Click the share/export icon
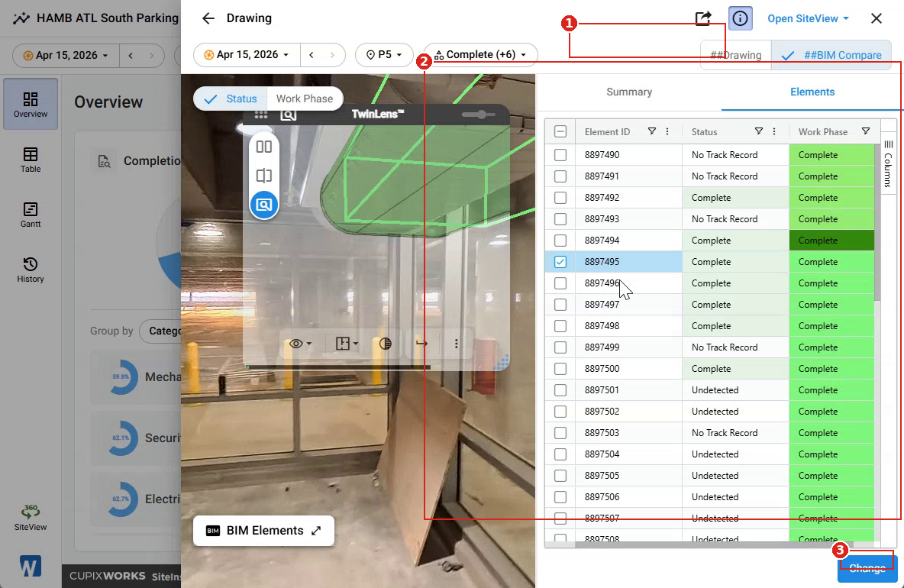The height and width of the screenshot is (588, 904). click(x=703, y=18)
